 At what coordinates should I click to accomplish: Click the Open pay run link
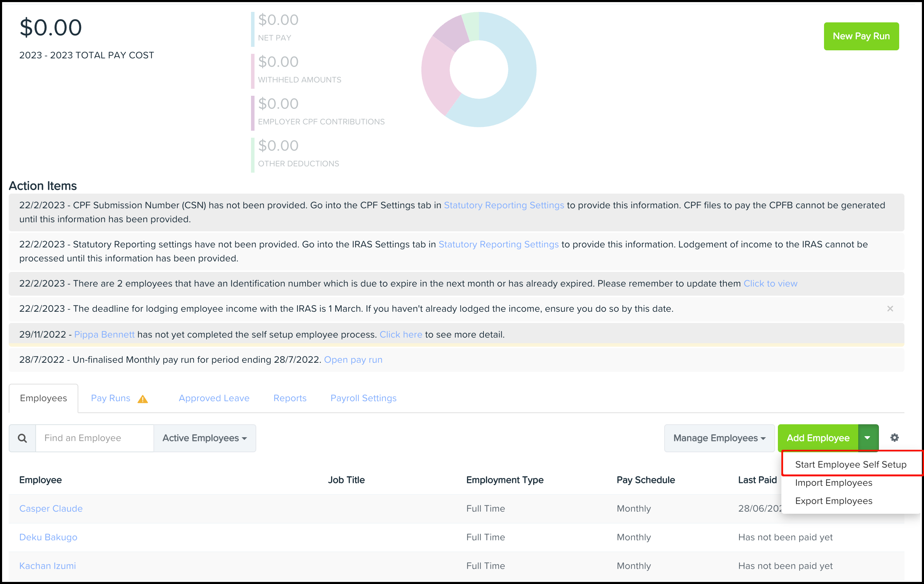[353, 360]
